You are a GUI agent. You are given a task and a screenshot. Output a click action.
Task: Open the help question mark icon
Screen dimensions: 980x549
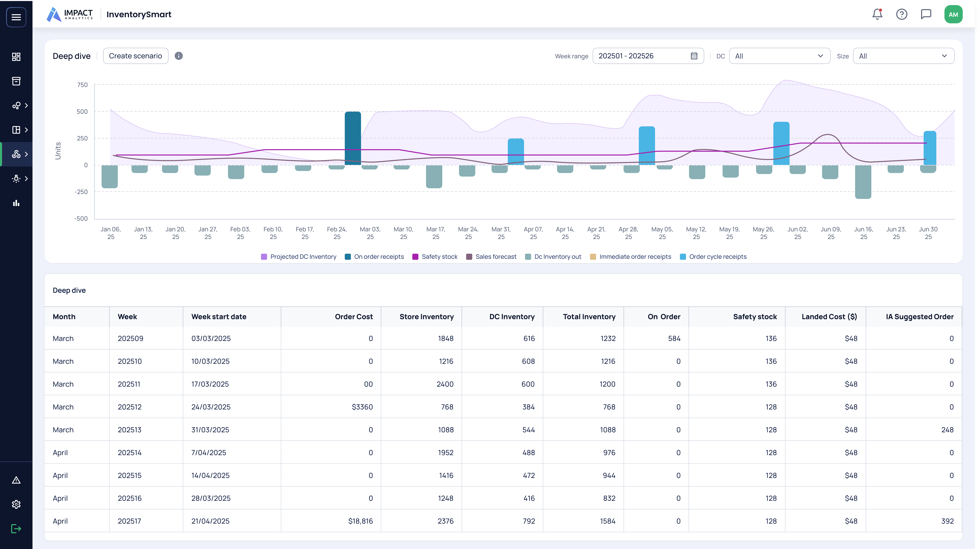[902, 14]
